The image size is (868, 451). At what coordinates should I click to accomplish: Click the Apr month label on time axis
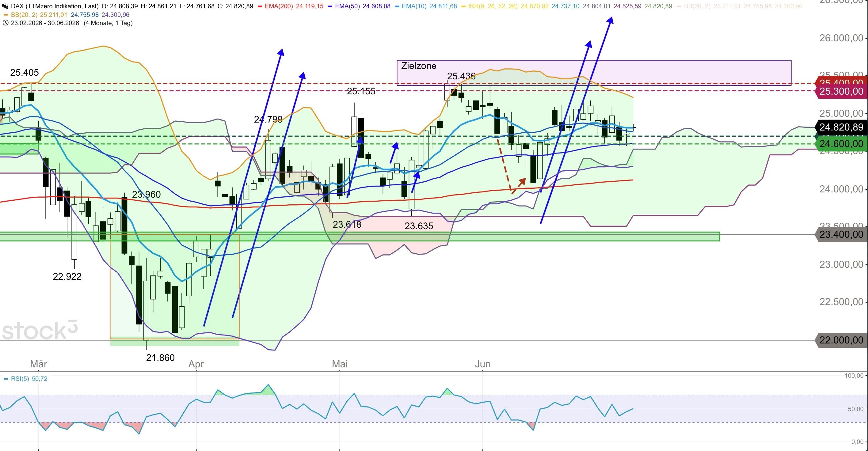pyautogui.click(x=196, y=364)
